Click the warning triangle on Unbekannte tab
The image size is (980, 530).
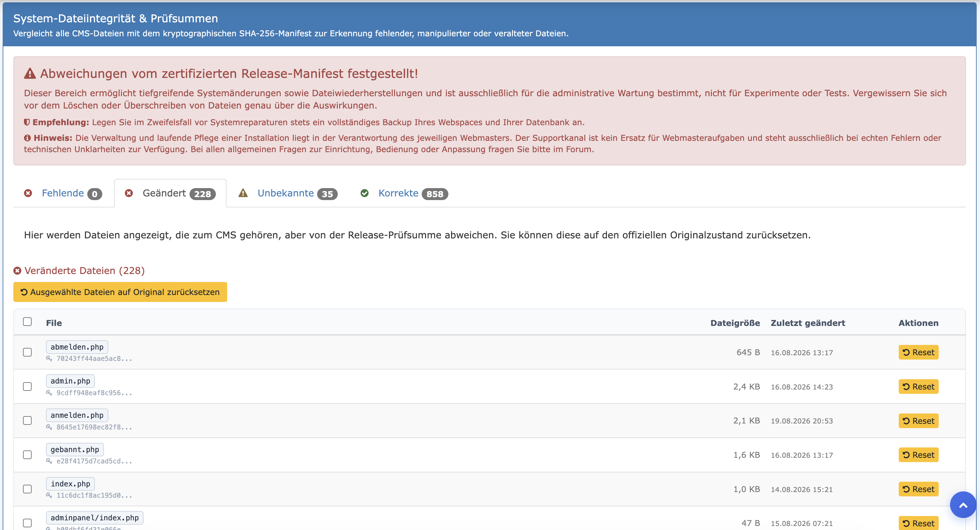(x=243, y=193)
